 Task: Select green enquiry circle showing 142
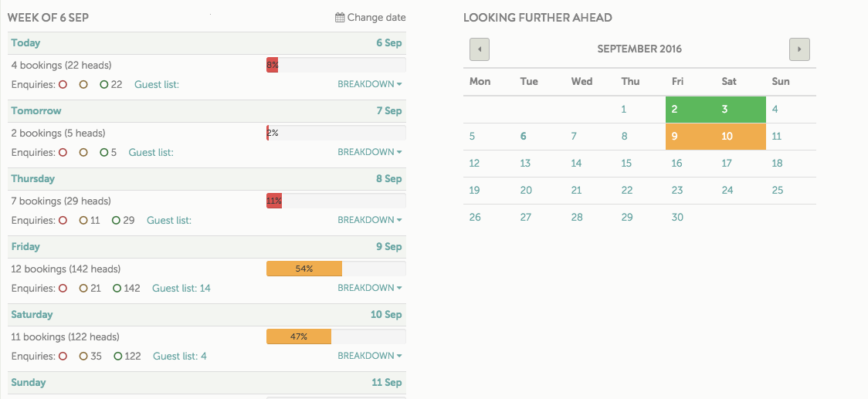(x=117, y=289)
